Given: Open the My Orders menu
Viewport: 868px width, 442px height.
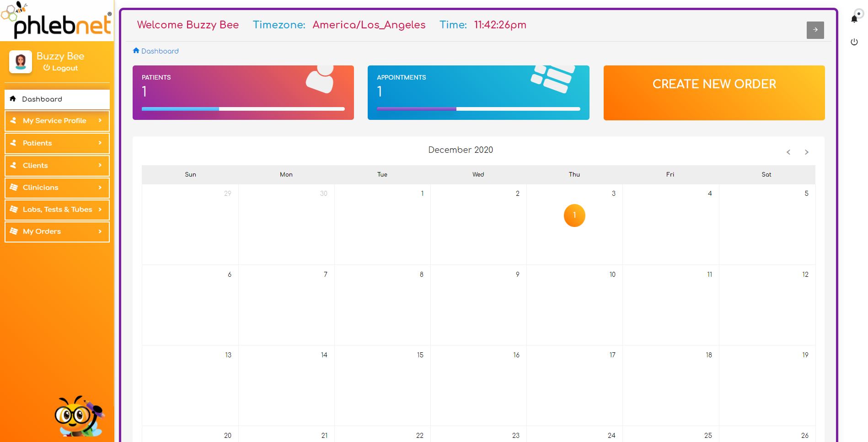Looking at the screenshot, I should (x=57, y=232).
